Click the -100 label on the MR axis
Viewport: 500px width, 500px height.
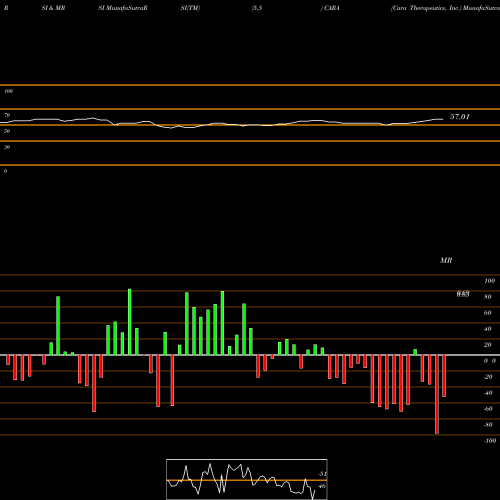click(490, 441)
